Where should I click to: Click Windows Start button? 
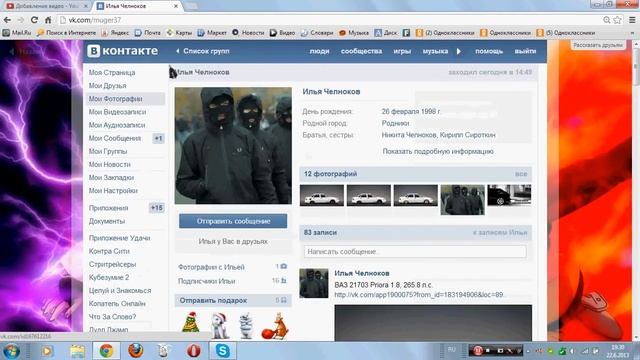11,351
